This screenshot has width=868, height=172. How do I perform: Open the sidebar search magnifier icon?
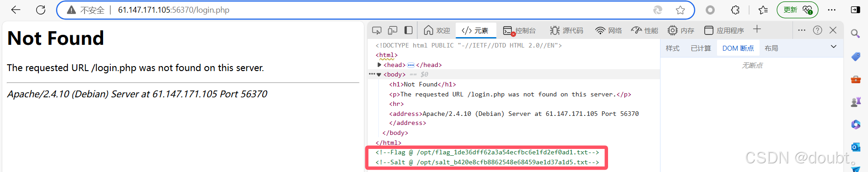(855, 33)
